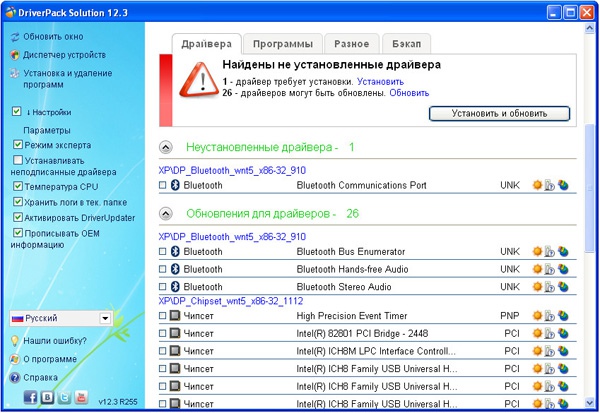Open the XP\DP_Chipset_wnt5_x86-32_1112 pack link
This screenshot has height=413, width=600.
click(231, 301)
